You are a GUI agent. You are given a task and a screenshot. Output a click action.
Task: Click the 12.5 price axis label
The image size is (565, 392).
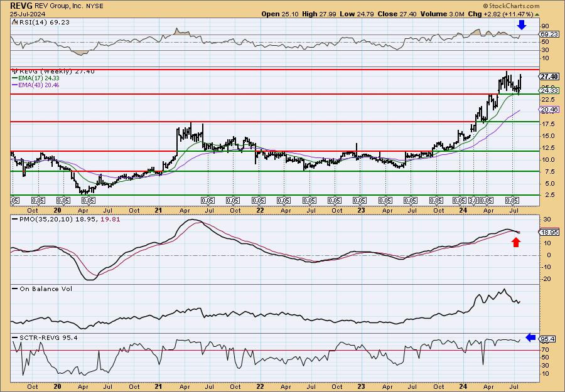pos(547,148)
